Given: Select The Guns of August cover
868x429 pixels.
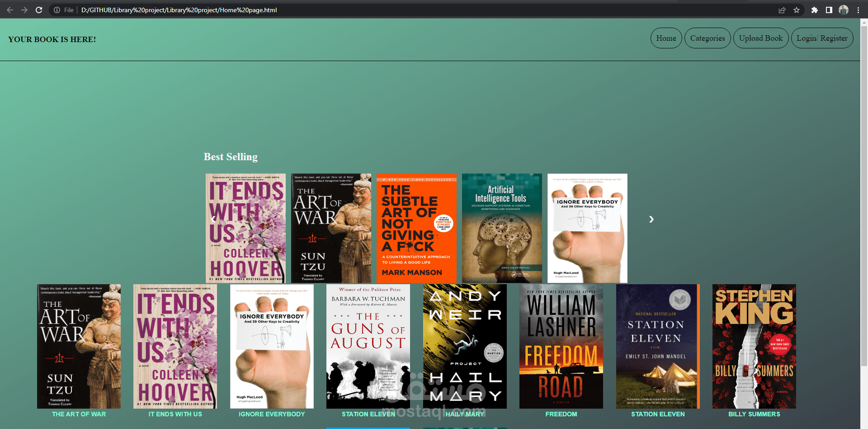Looking at the screenshot, I should coord(368,346).
